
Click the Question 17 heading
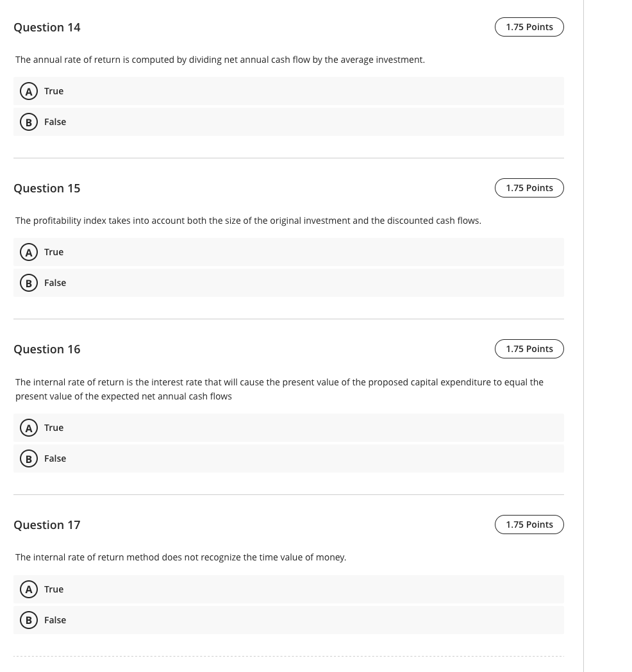47,525
